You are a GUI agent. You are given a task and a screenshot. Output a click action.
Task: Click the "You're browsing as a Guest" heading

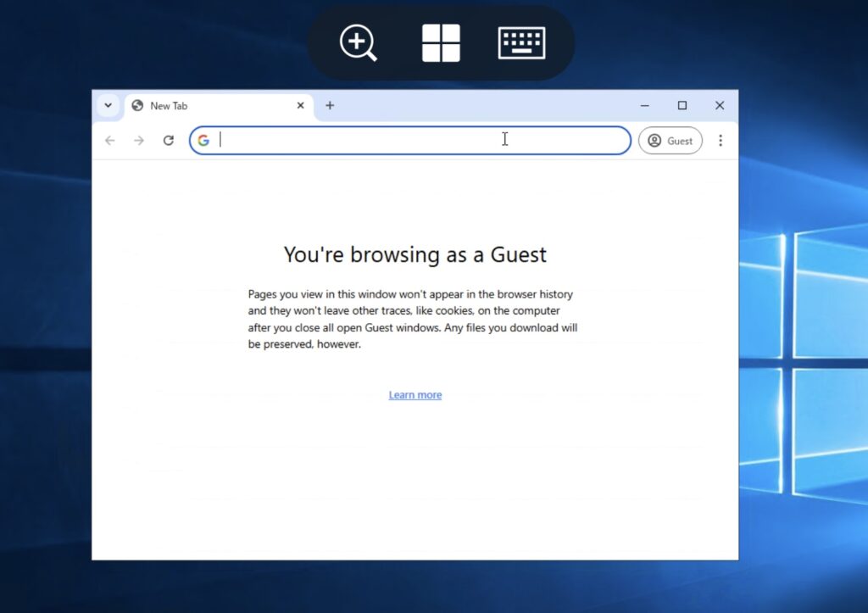click(x=415, y=254)
